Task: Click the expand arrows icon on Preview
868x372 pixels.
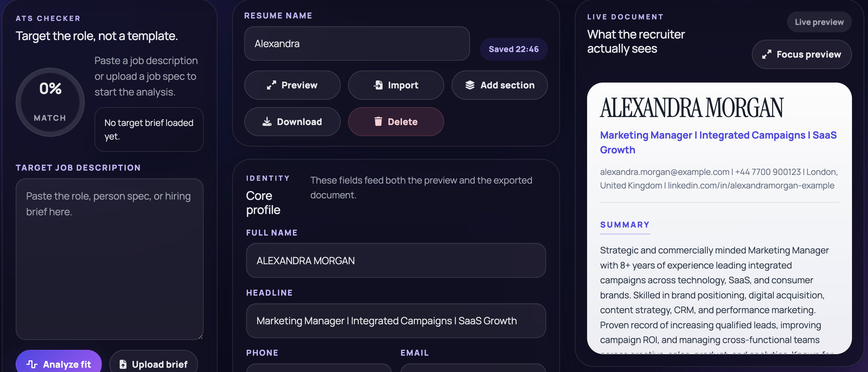Action: [271, 85]
